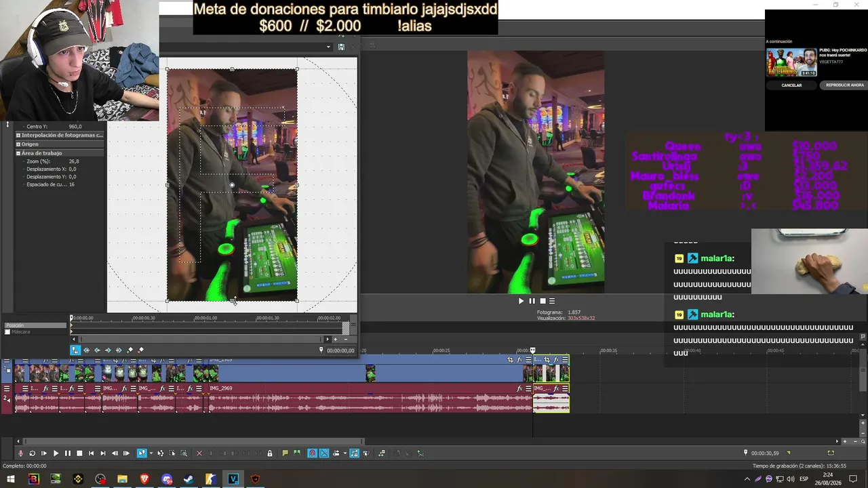
Task: Go to next keyframe in Pan/Crop
Action: [x=108, y=350]
